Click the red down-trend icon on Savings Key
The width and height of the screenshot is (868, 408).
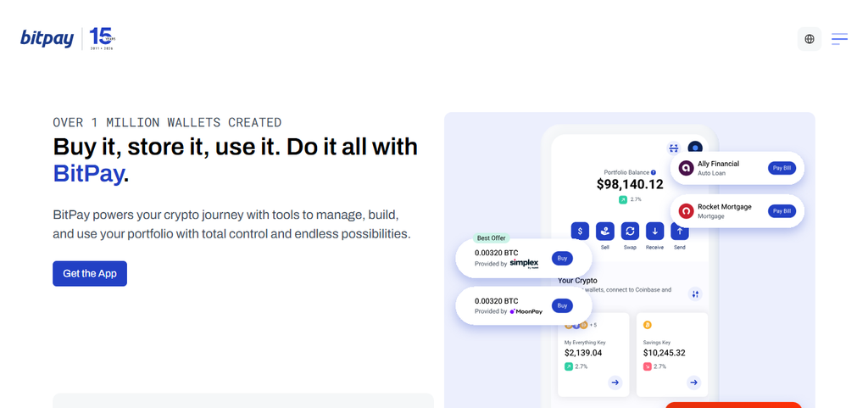pos(647,366)
